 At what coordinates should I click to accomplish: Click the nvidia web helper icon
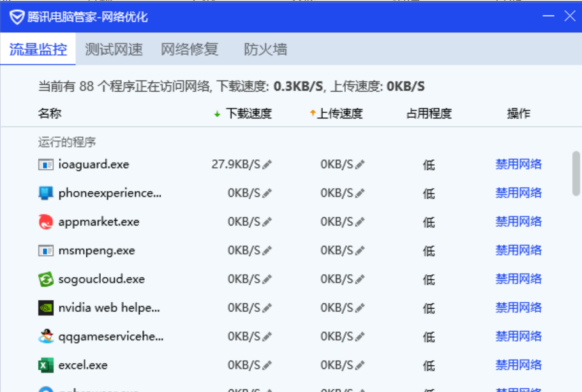pos(45,308)
